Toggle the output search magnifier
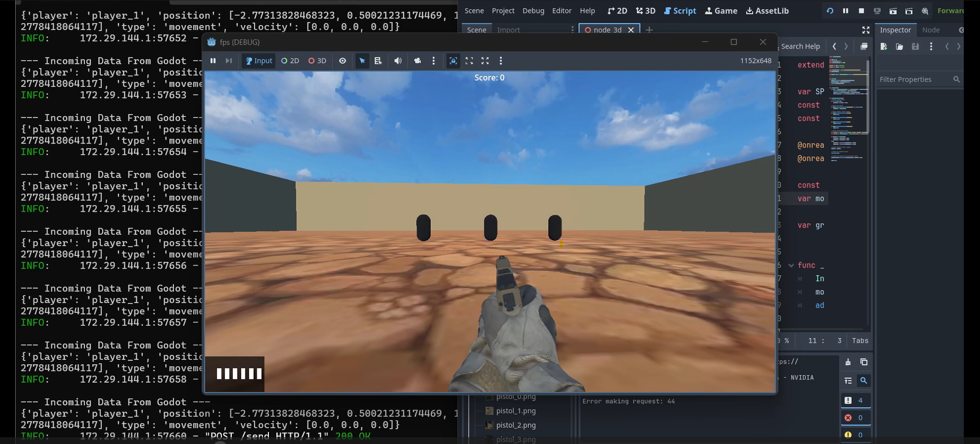Screen dimensions: 980x444 pyautogui.click(x=864, y=381)
